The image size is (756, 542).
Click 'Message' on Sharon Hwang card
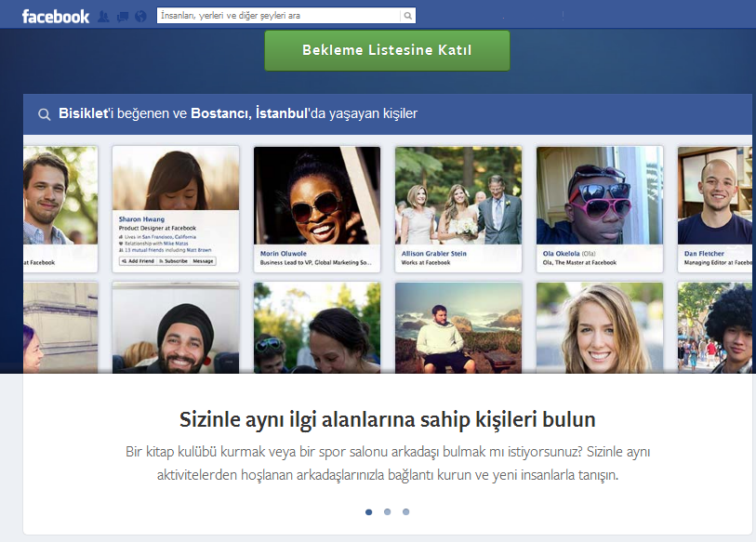tap(203, 261)
